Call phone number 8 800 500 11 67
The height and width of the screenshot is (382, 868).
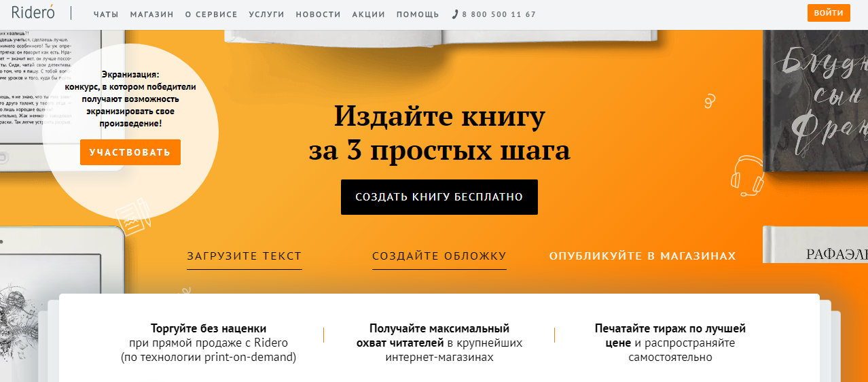[499, 14]
